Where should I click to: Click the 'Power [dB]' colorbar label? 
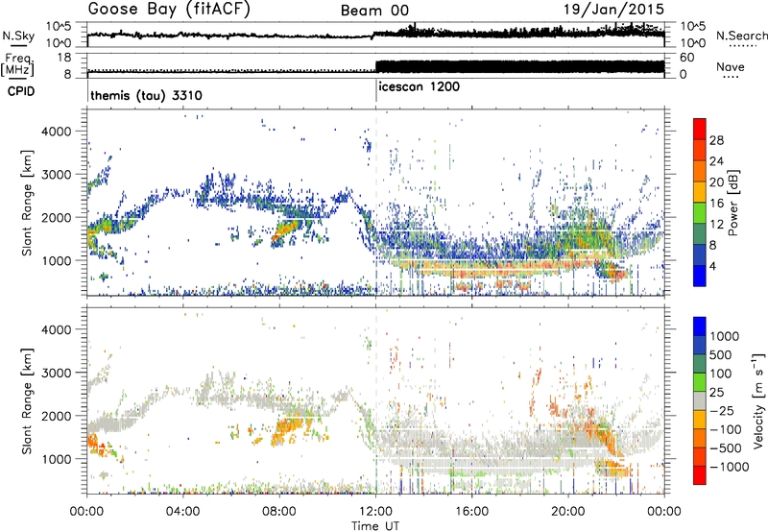[733, 203]
